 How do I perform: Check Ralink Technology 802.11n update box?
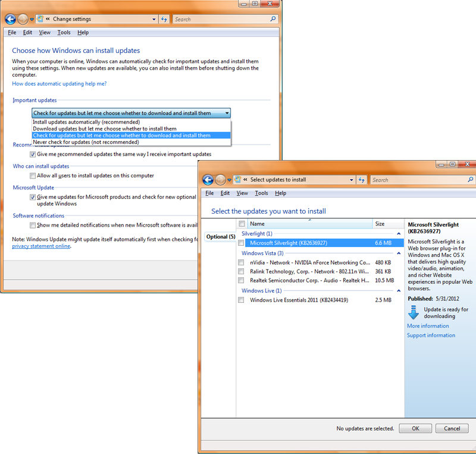[x=241, y=271]
